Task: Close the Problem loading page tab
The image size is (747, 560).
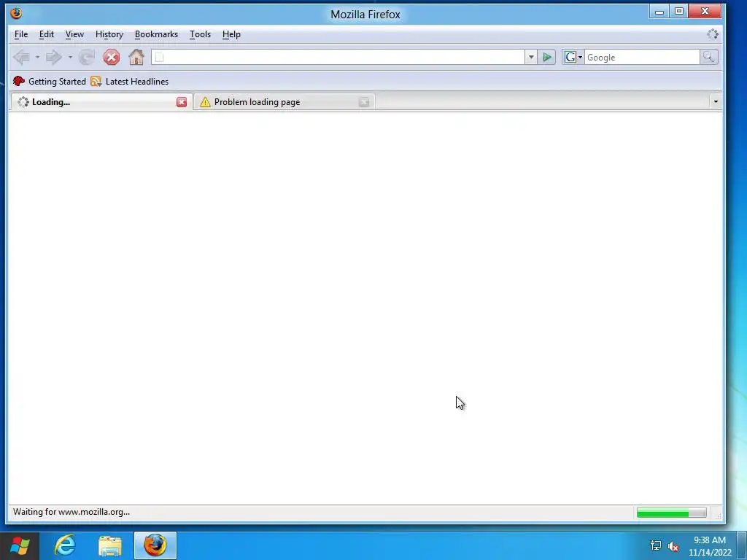Action: [x=364, y=102]
